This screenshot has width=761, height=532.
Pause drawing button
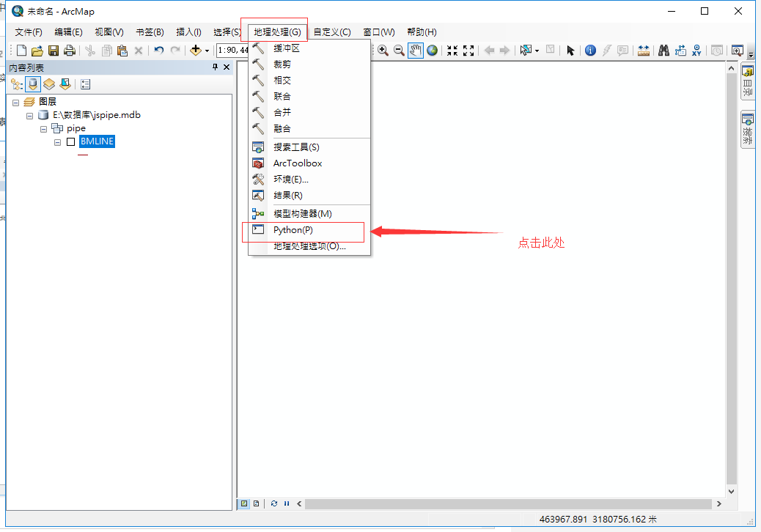coord(287,503)
